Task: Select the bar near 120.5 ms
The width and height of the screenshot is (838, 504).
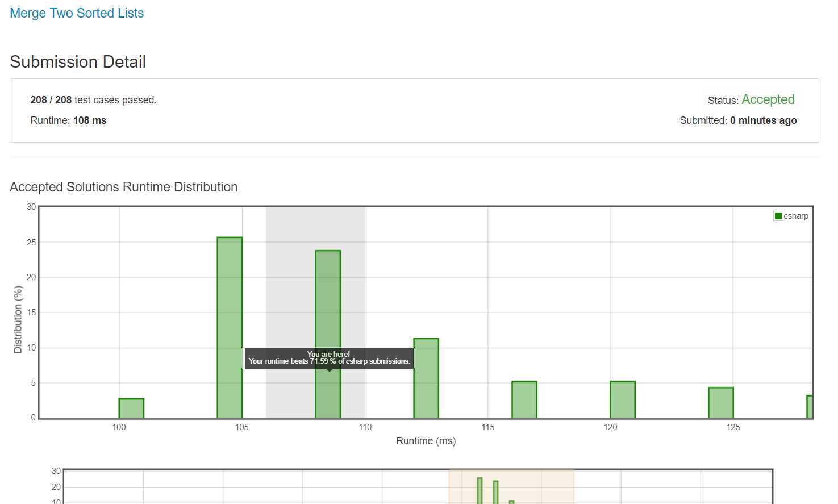Action: click(623, 400)
